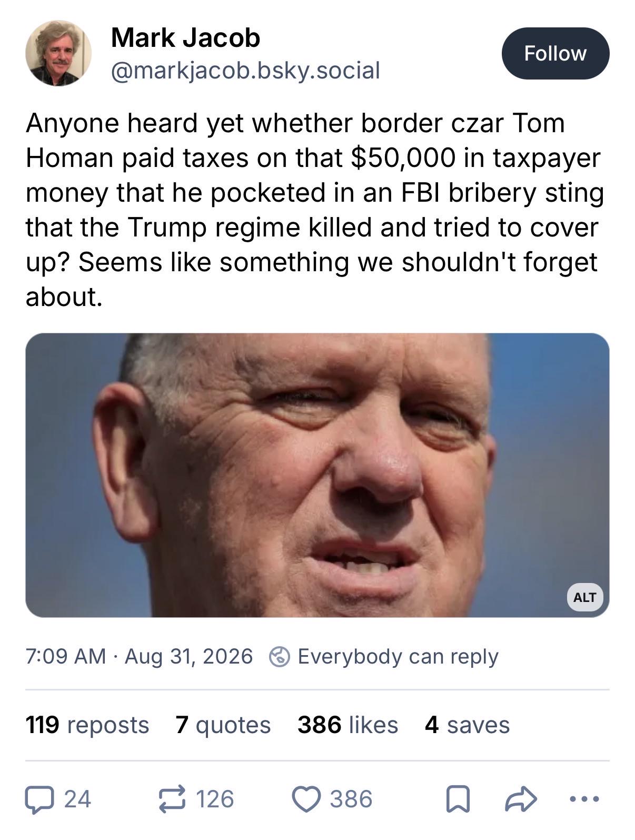Show ALT text for the image
Viewport: 635px width, 840px height.
click(584, 597)
